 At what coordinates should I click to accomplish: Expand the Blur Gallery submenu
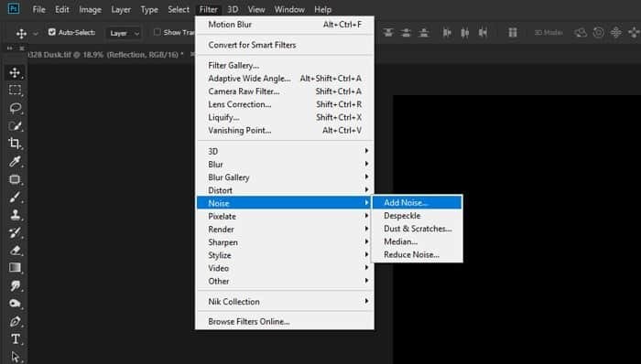coord(285,177)
